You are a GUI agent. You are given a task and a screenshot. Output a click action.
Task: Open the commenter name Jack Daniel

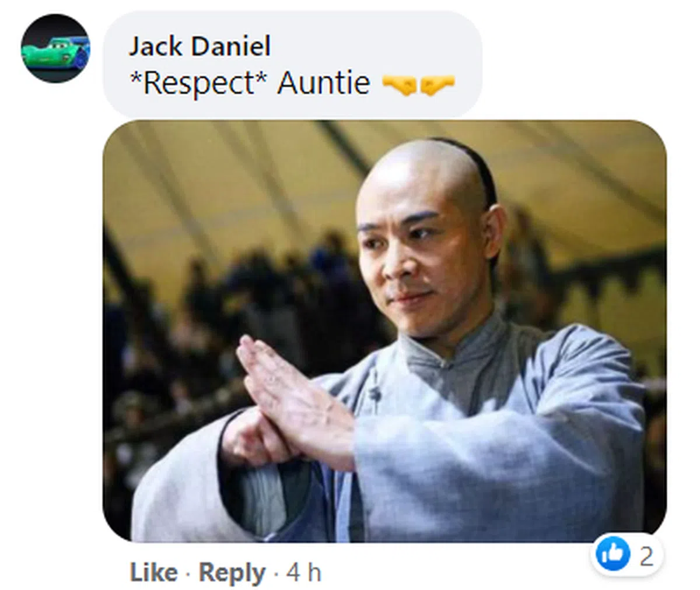[x=199, y=46]
